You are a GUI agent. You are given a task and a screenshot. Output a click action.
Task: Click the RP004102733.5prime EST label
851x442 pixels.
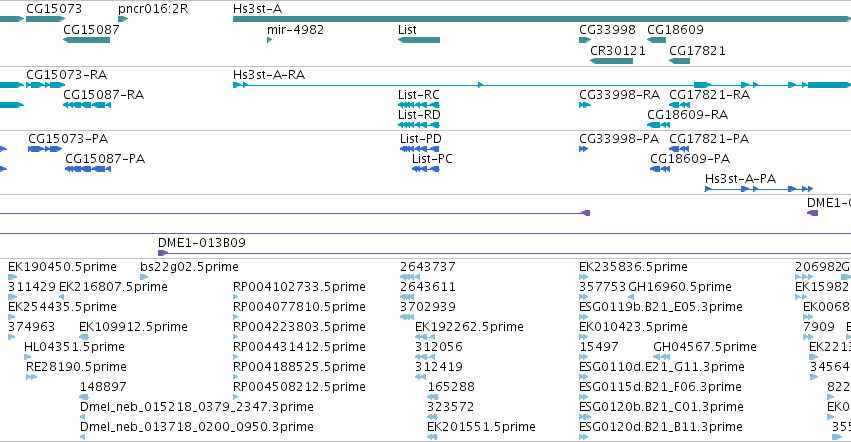[299, 287]
